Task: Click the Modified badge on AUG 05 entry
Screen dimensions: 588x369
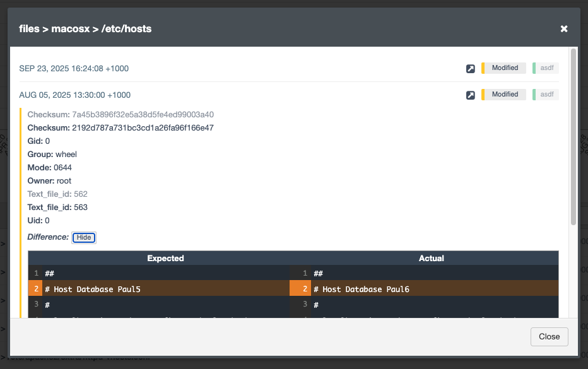Action: pyautogui.click(x=504, y=95)
